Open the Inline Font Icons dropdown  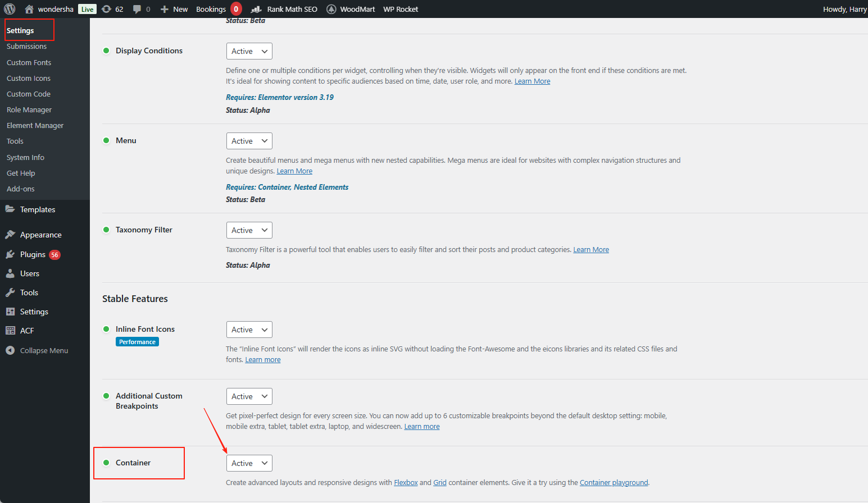(249, 330)
